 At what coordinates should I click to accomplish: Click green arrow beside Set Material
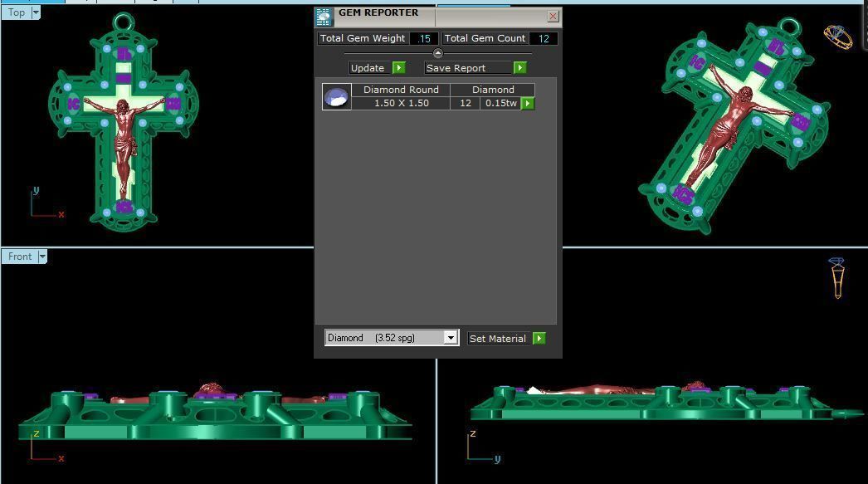pyautogui.click(x=539, y=338)
